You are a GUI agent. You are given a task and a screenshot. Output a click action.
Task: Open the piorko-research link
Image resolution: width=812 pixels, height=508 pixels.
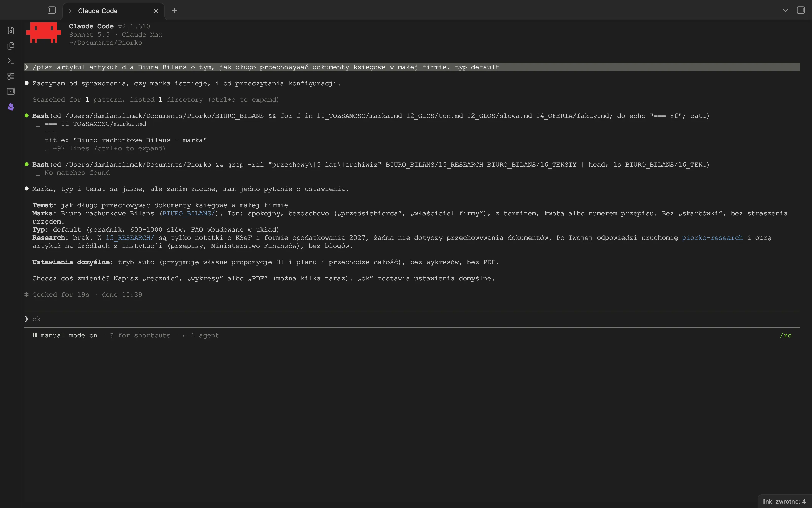coord(712,238)
